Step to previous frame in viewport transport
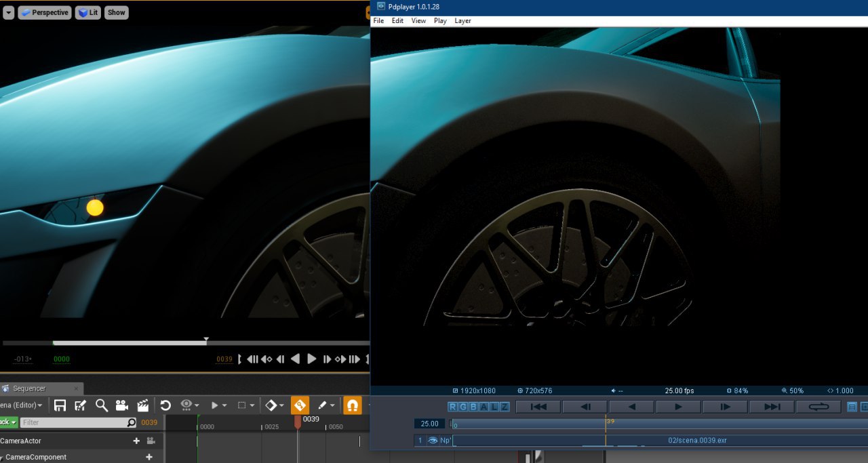 click(280, 359)
